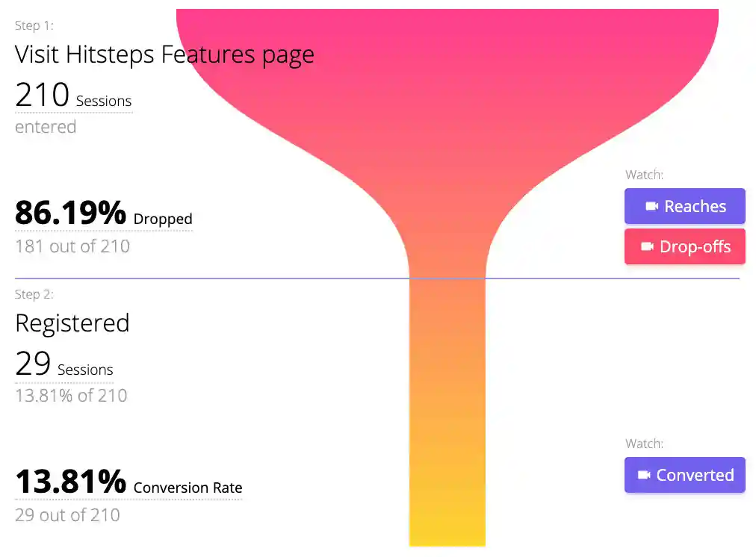
Task: Click the 'Step 2:' label
Action: point(34,294)
